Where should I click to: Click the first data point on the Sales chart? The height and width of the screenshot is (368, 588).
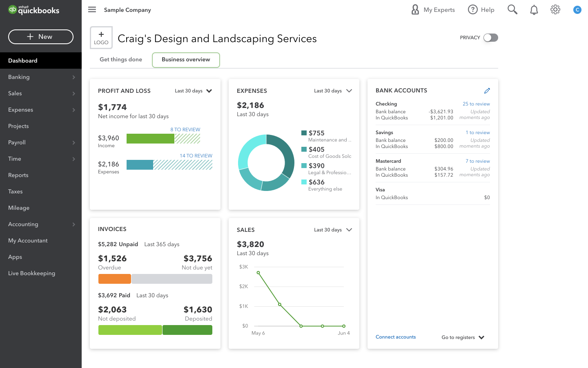click(258, 272)
